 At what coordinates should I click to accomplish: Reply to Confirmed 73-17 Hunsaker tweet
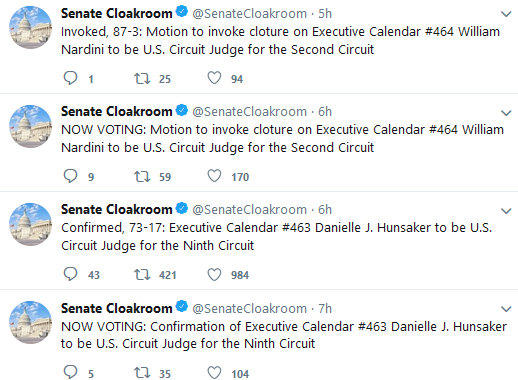point(70,274)
